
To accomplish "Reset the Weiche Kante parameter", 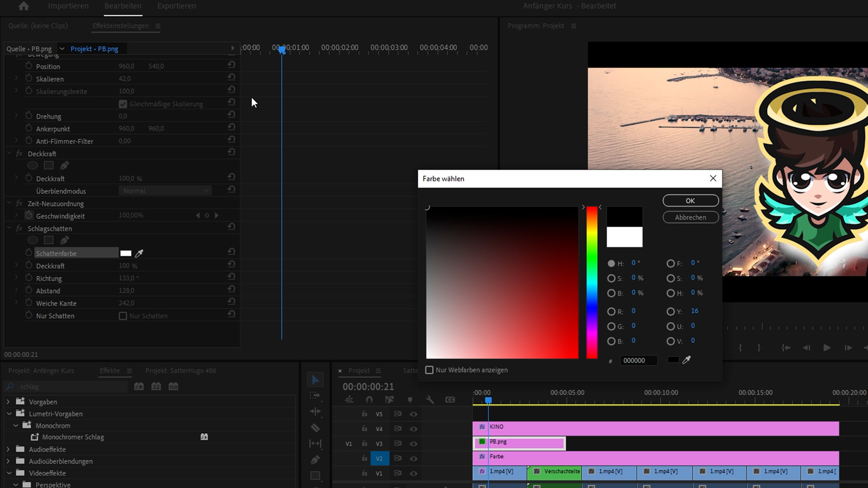I will 231,301.
